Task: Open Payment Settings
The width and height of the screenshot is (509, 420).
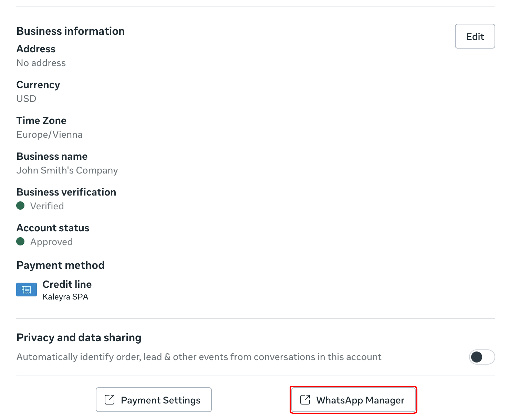Action: [x=154, y=400]
